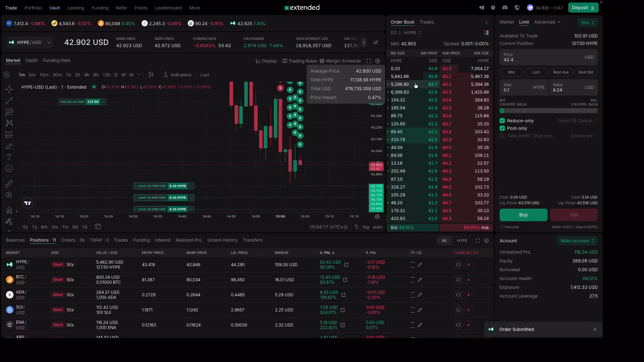Toggle the magnet mode tool
Viewport: 644px width, 362px height.
pyautogui.click(x=9, y=211)
